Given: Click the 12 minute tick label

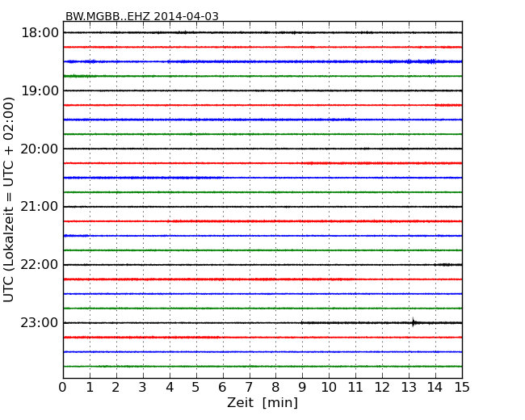Looking at the screenshot, I should [x=382, y=387].
